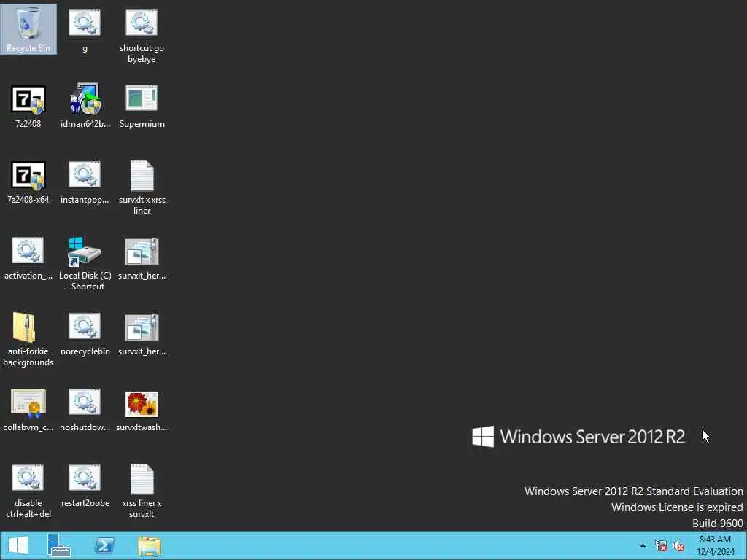The width and height of the screenshot is (747, 560).
Task: Select the Local Disk (C) shortcut icon
Action: pyautogui.click(x=85, y=263)
